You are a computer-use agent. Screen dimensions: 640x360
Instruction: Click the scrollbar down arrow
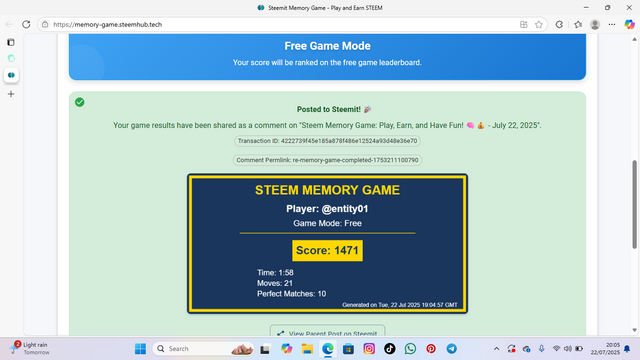pos(634,330)
